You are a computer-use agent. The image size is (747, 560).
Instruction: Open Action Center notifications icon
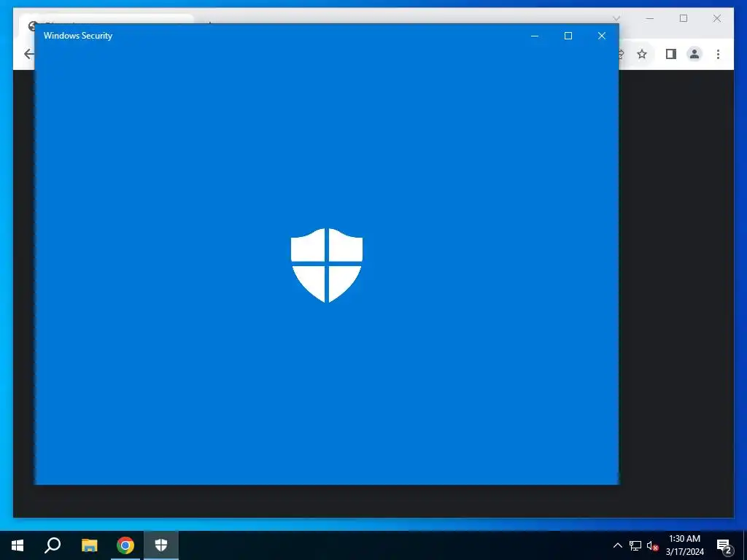(x=724, y=546)
